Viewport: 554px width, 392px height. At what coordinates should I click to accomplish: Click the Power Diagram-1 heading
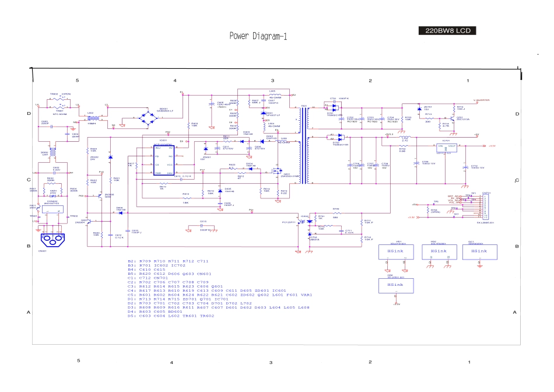pos(258,37)
